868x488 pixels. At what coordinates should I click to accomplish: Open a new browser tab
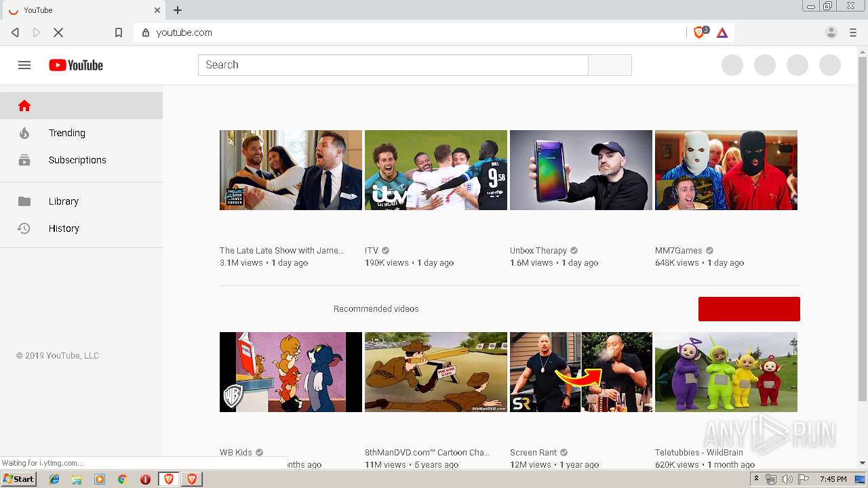[x=178, y=10]
